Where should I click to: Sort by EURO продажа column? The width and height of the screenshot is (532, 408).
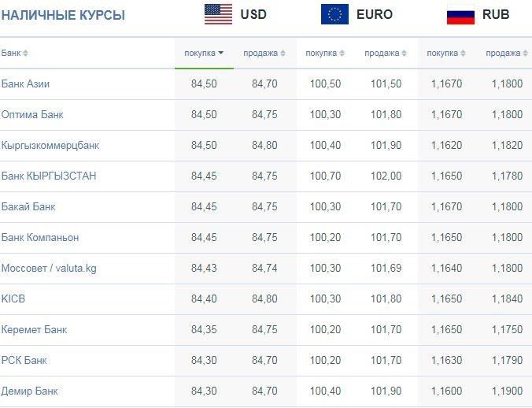(x=386, y=54)
